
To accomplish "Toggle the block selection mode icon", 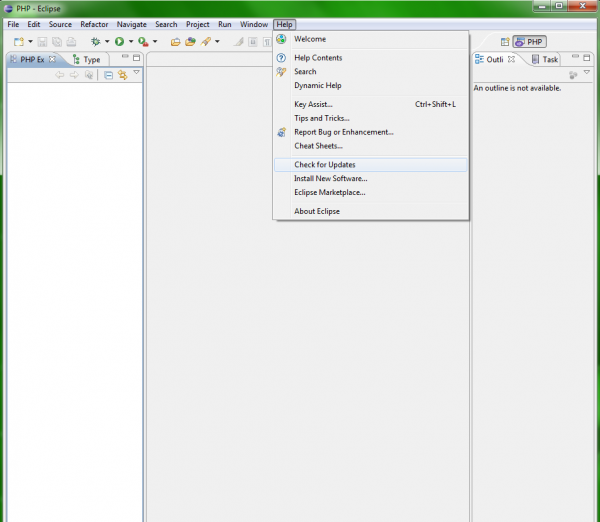I will point(253,41).
